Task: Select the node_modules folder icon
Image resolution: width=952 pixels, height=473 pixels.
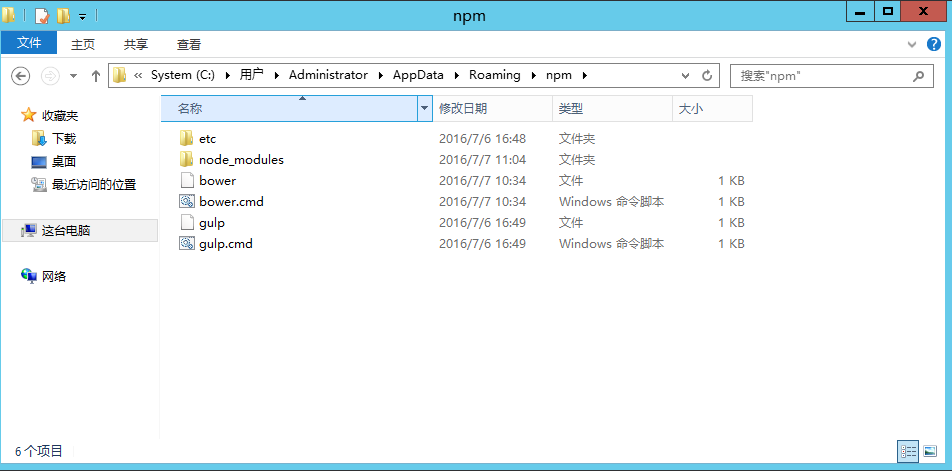Action: pos(186,160)
